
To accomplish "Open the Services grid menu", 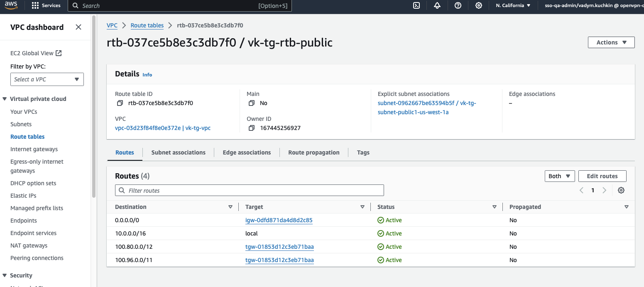I will pos(46,6).
